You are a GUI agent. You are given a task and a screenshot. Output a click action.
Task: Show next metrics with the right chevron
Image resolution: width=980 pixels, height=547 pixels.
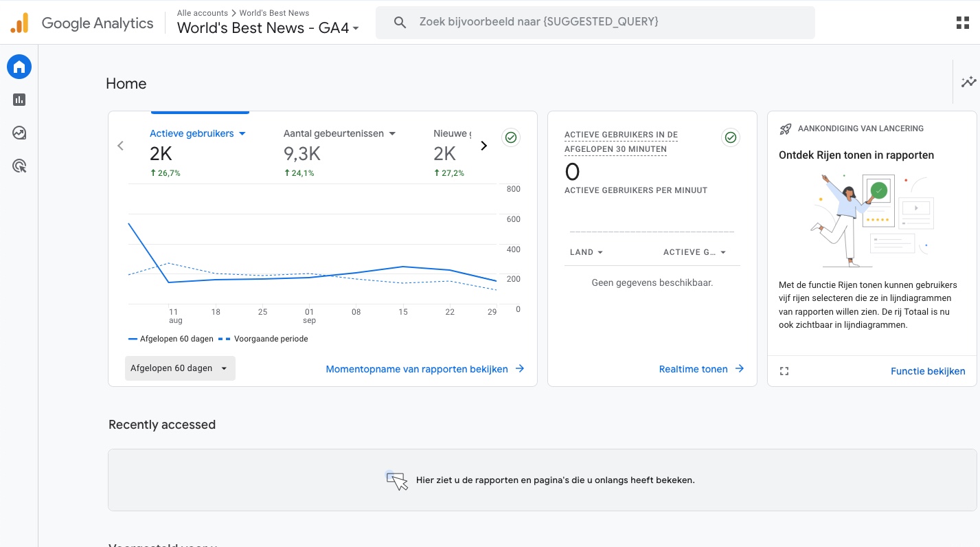point(483,146)
